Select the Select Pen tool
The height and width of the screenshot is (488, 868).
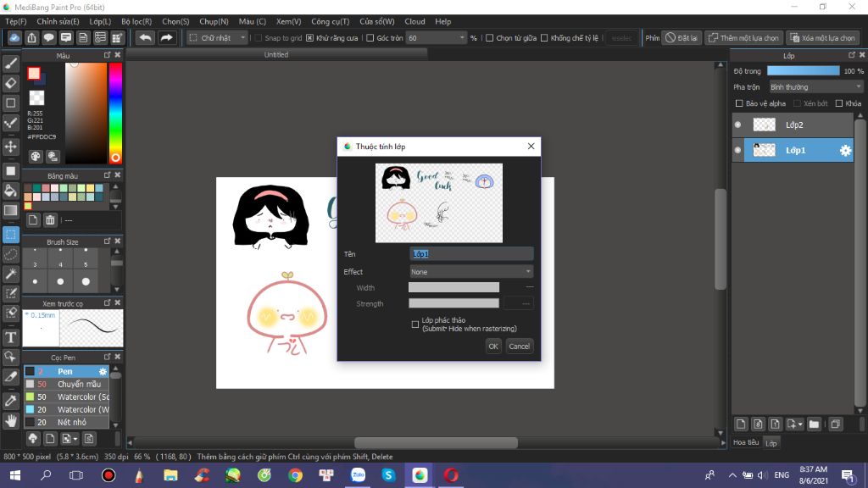point(10,293)
